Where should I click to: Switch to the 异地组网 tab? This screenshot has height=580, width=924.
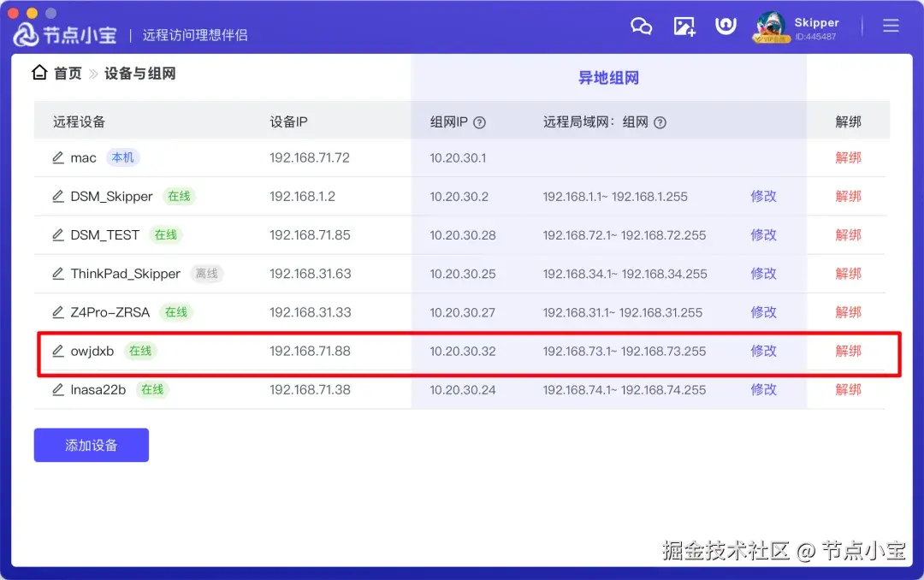(608, 77)
